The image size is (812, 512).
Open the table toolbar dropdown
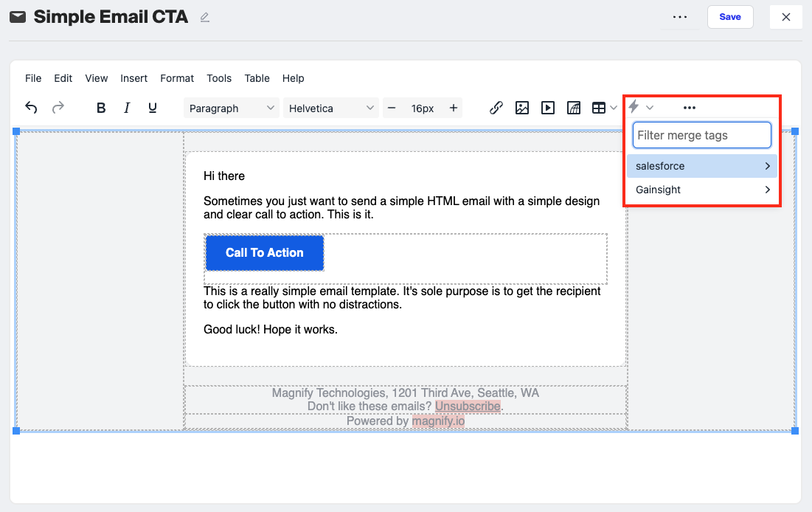(604, 108)
